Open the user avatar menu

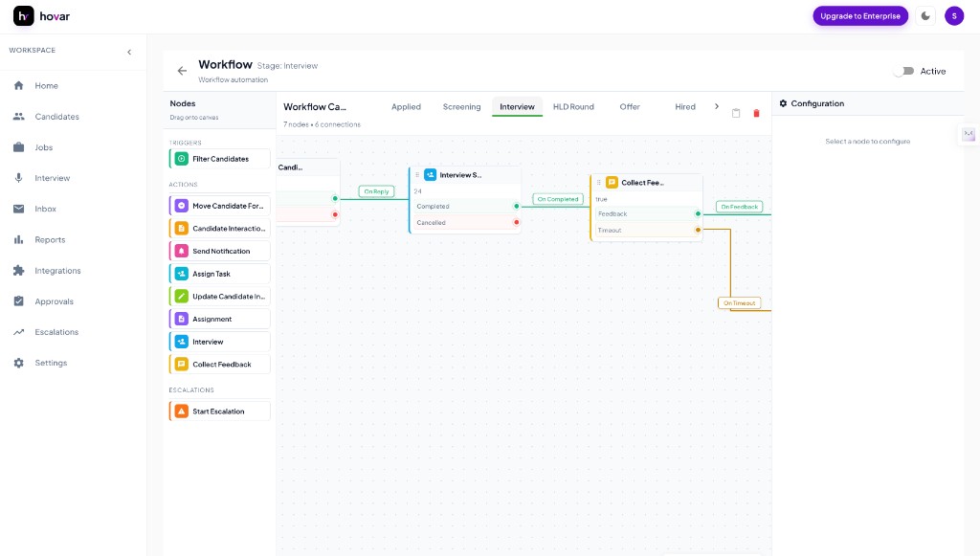point(954,16)
